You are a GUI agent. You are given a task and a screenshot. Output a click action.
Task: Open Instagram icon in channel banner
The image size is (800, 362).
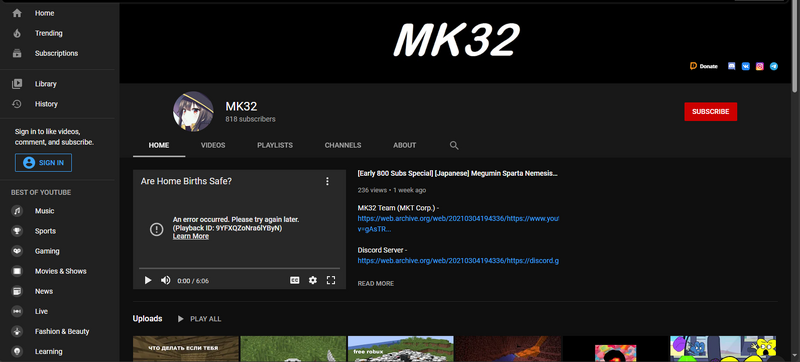(760, 66)
